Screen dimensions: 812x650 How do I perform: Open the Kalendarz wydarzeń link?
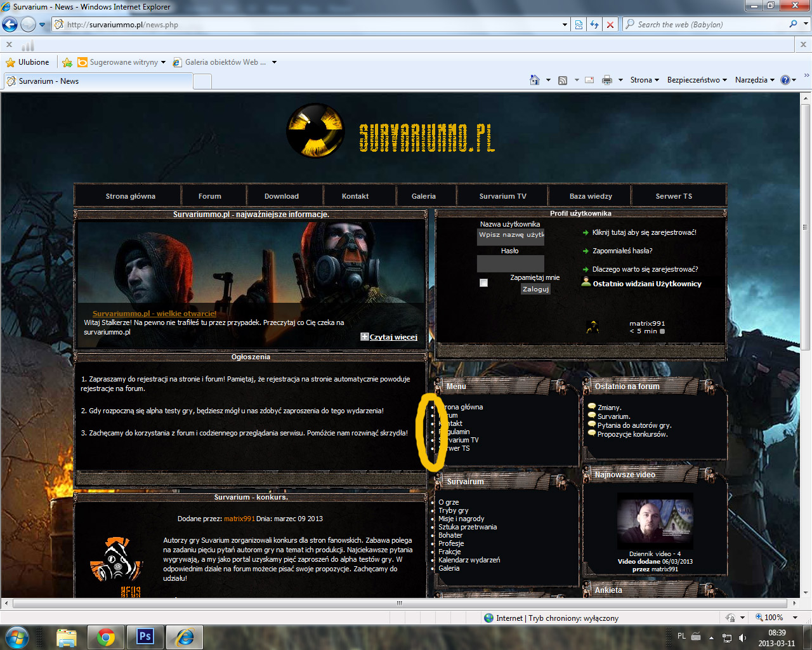coord(469,560)
